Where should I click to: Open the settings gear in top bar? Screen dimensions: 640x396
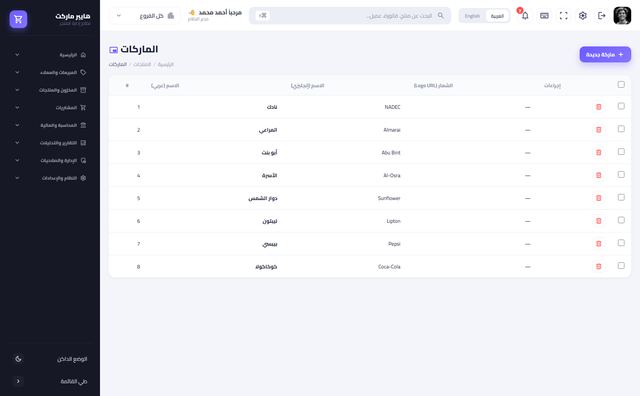coord(582,16)
